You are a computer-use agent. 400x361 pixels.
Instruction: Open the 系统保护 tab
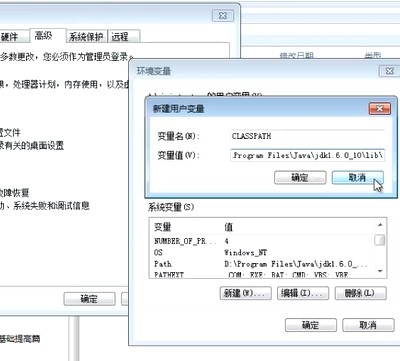point(86,36)
